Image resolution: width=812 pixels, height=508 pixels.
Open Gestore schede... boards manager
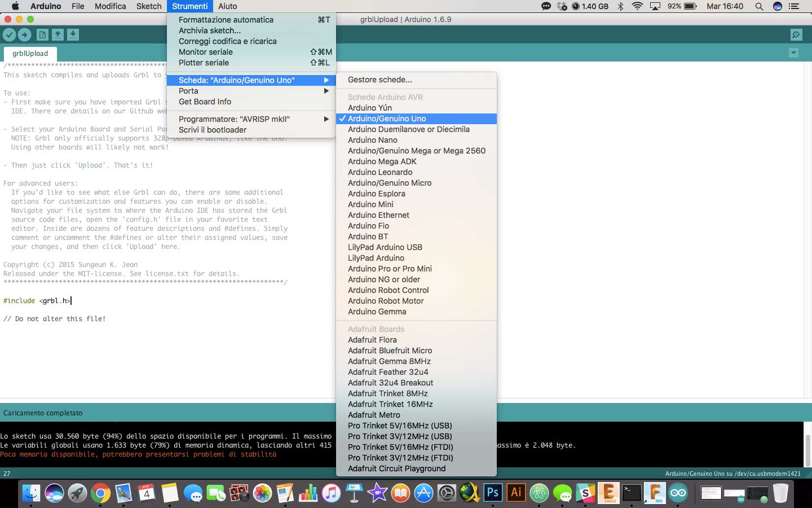coord(416,80)
